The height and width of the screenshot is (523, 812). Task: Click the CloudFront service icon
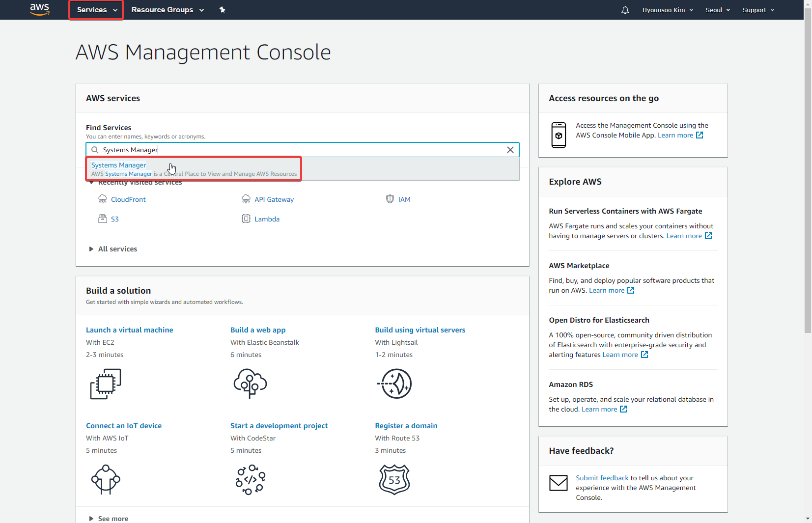pos(103,199)
